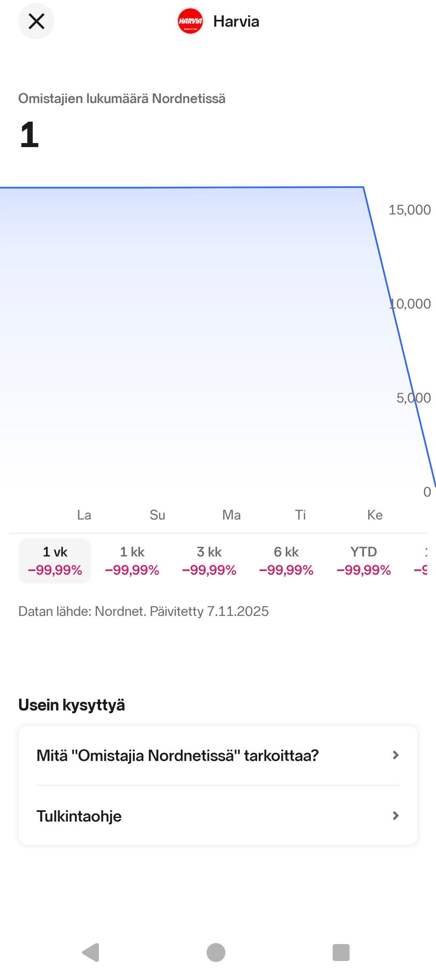This screenshot has height=980, width=436.
Task: Tap chevron beside Omistajia Nordnetissä question
Action: (x=396, y=755)
